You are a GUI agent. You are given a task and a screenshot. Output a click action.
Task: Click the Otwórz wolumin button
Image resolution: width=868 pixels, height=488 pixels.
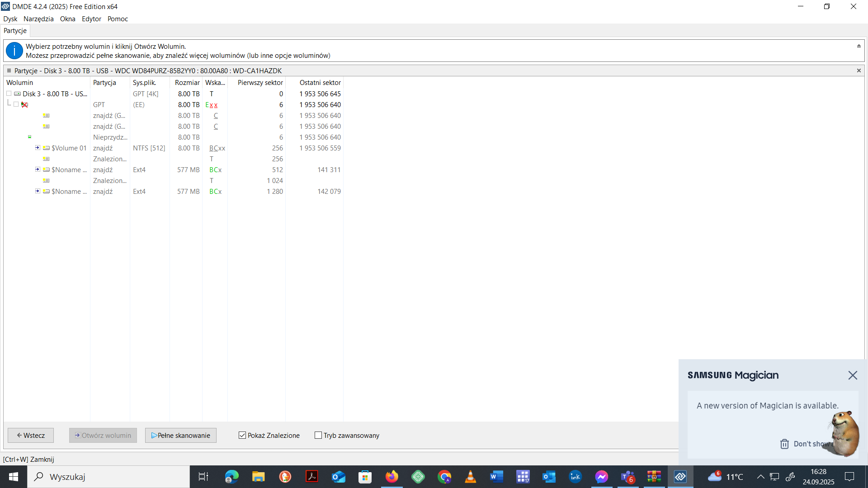[x=103, y=435]
